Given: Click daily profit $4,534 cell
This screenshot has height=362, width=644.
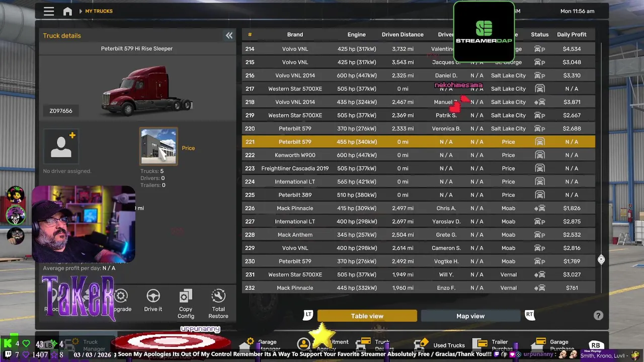Looking at the screenshot, I should click(572, 49).
